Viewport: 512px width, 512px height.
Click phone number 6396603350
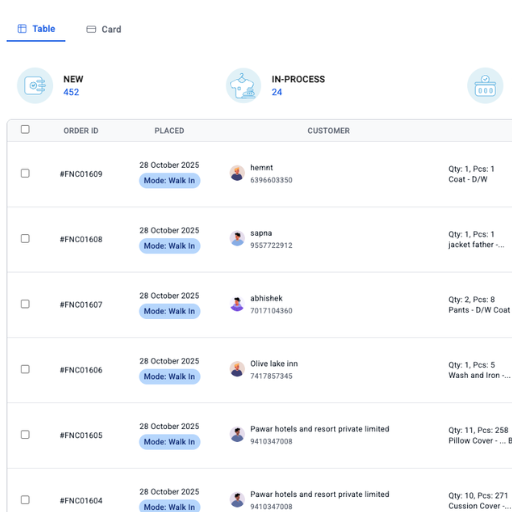point(271,180)
